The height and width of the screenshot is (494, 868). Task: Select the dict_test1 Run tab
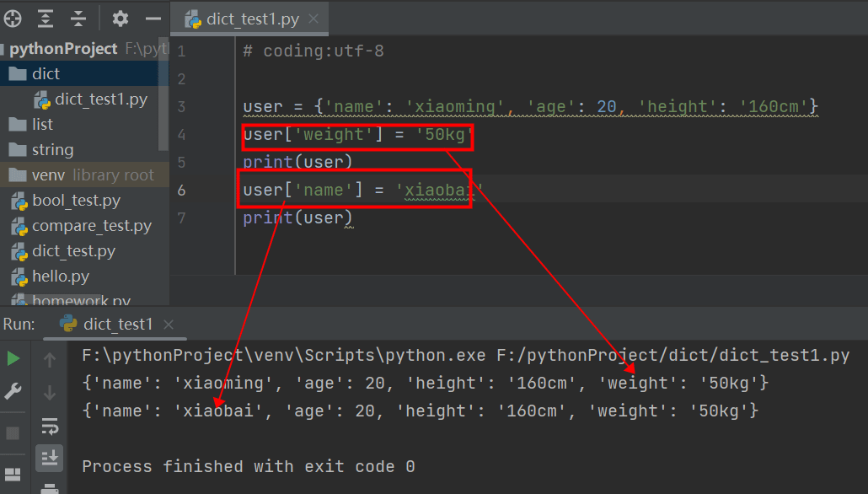tap(116, 324)
